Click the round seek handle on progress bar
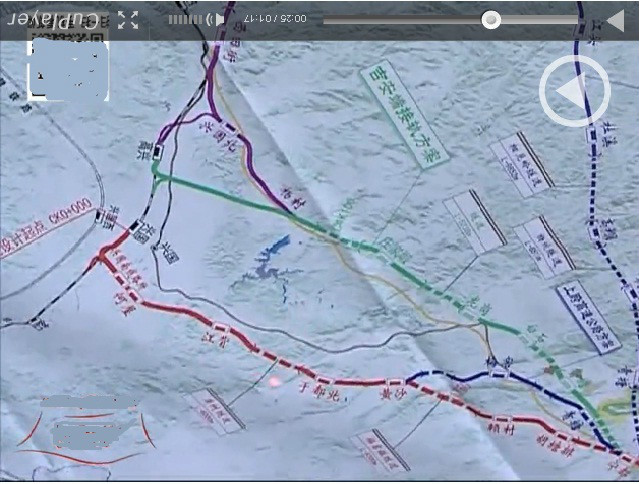 tap(491, 19)
